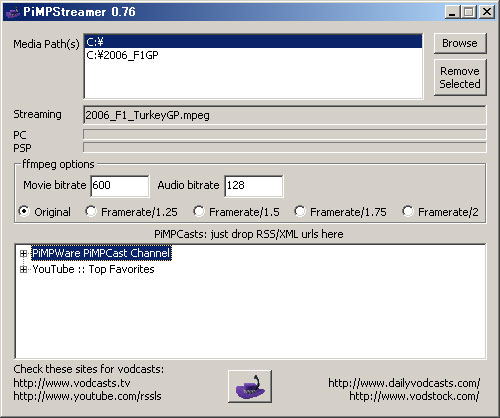
Task: Click the Audio bitrate input field
Action: tap(254, 186)
